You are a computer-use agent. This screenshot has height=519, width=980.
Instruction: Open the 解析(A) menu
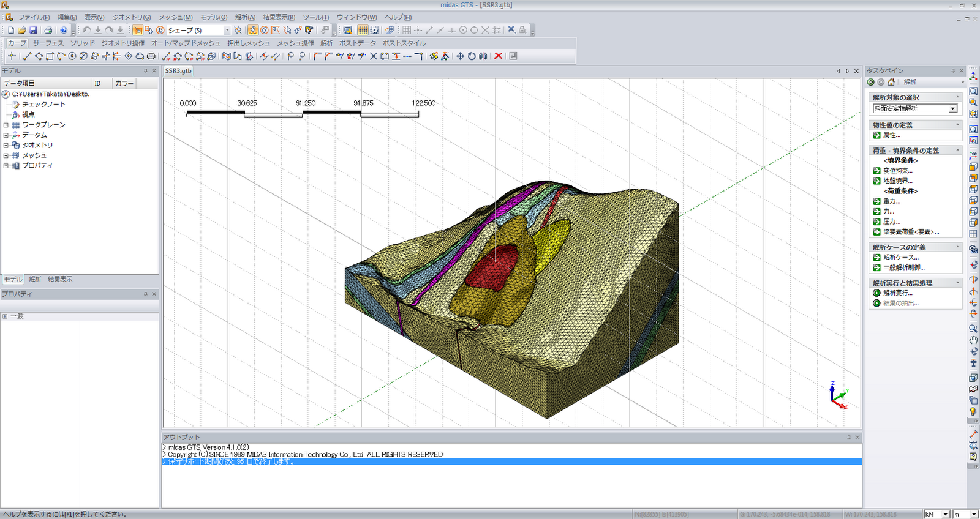coord(245,17)
